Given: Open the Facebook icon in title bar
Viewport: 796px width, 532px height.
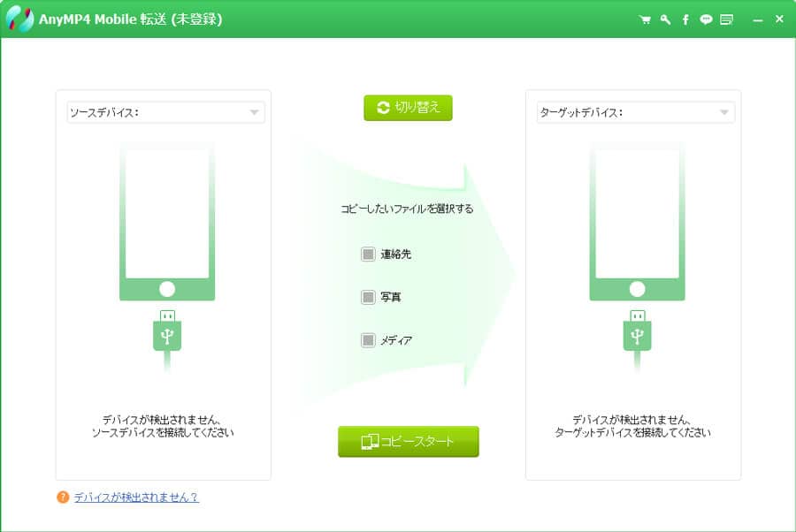Looking at the screenshot, I should [x=685, y=19].
